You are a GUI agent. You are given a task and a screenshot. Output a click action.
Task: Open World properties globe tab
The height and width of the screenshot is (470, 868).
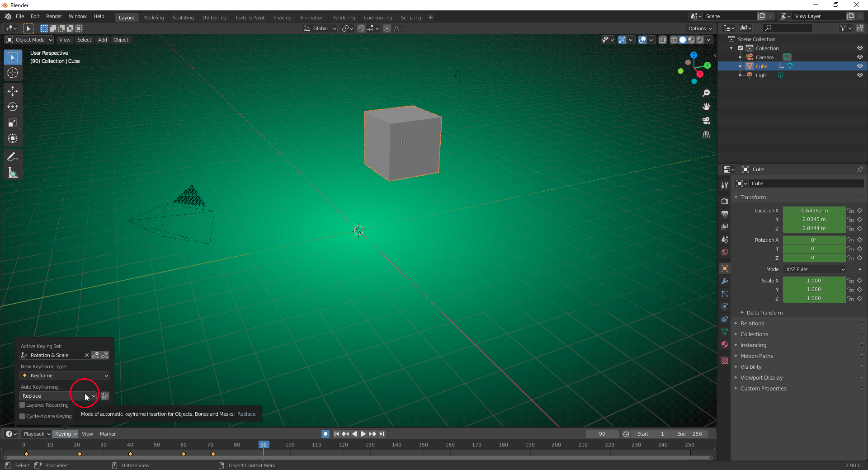click(x=725, y=252)
